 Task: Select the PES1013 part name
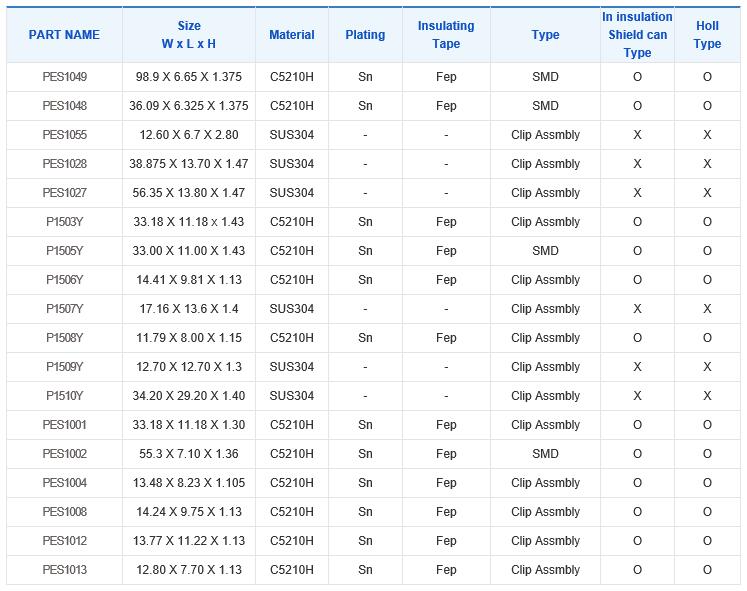64,570
